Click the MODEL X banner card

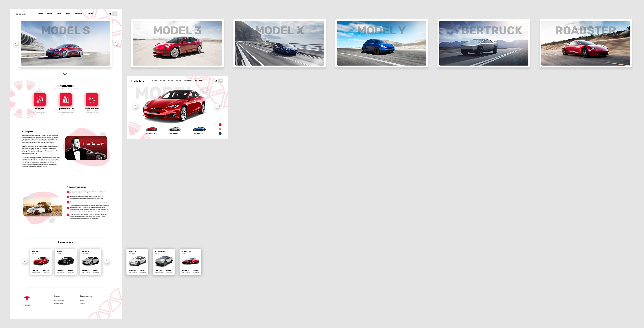[x=280, y=43]
